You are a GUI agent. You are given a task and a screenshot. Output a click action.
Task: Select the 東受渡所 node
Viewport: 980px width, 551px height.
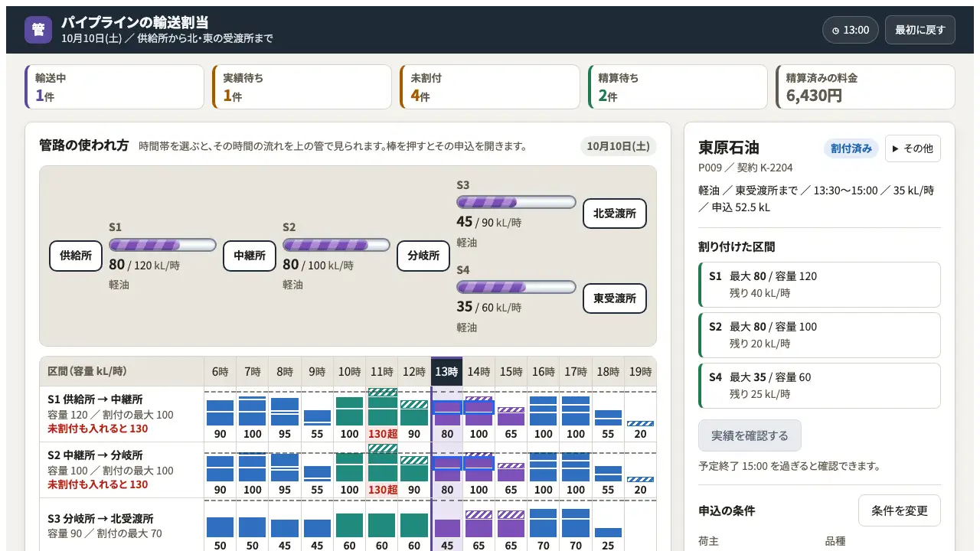pyautogui.click(x=615, y=298)
